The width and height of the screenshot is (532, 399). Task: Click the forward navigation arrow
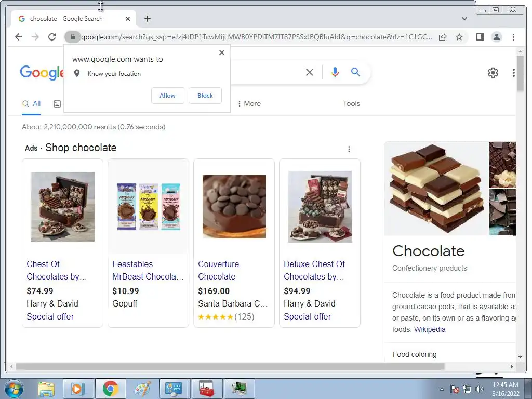click(35, 37)
